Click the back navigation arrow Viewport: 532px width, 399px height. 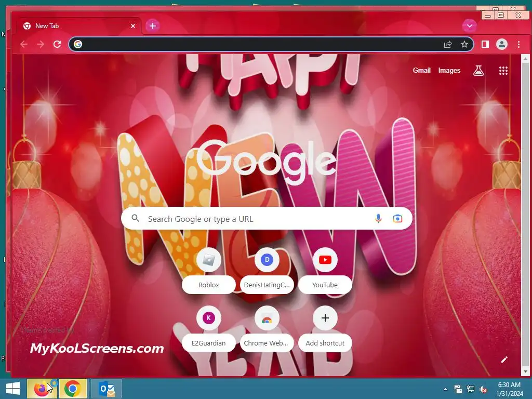[x=24, y=44]
